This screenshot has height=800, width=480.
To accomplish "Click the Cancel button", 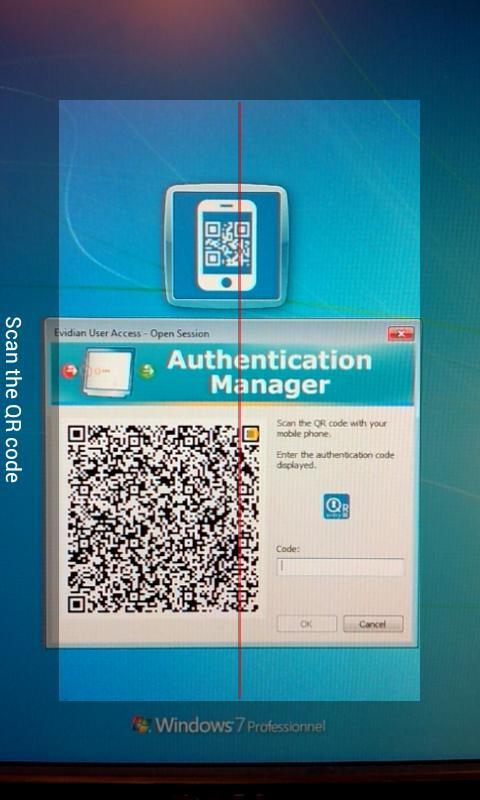I will [373, 624].
